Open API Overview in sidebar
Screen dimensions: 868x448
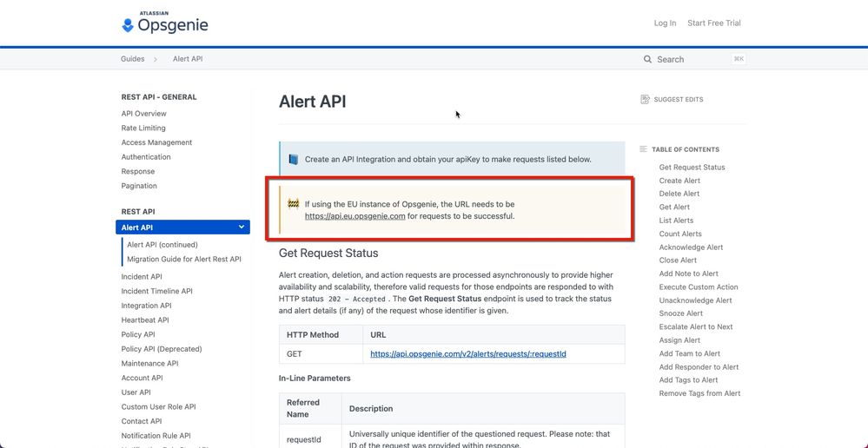click(144, 114)
